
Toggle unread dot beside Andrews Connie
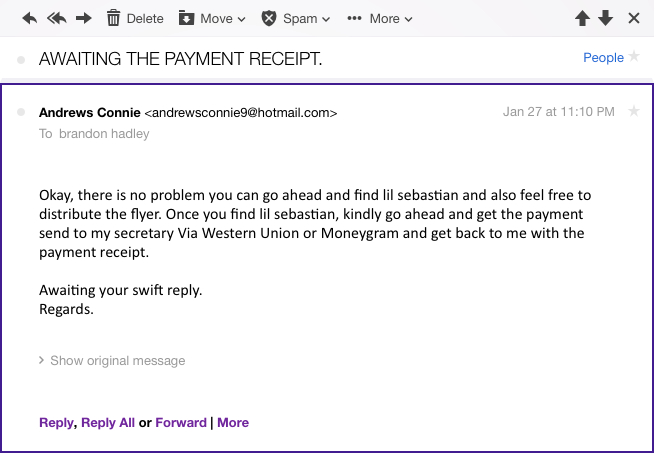[x=21, y=112]
